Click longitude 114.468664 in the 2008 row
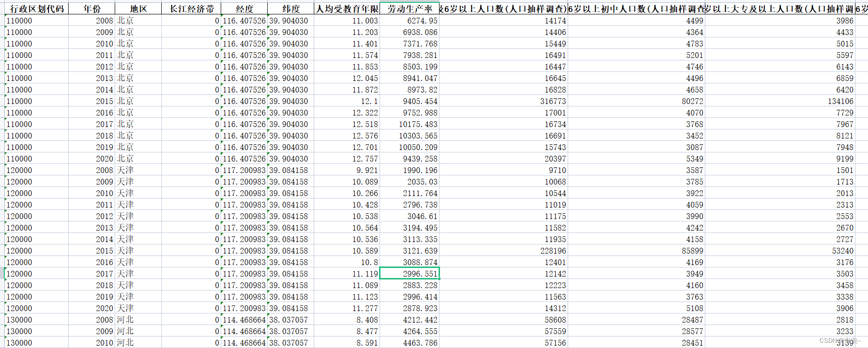The image size is (868, 348). coord(244,320)
